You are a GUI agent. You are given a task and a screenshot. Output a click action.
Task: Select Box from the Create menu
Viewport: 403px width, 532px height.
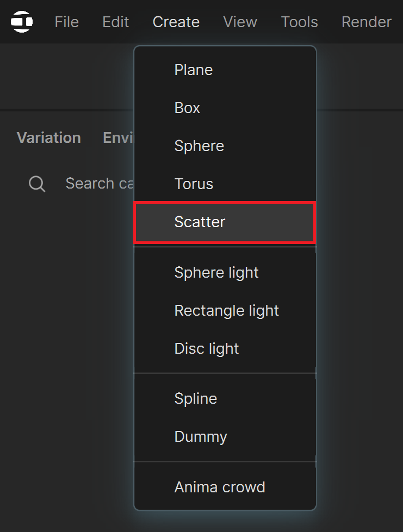click(225, 108)
